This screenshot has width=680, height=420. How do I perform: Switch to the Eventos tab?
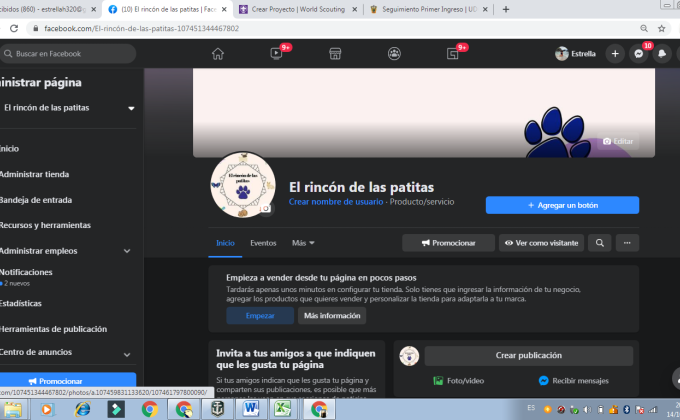click(263, 243)
